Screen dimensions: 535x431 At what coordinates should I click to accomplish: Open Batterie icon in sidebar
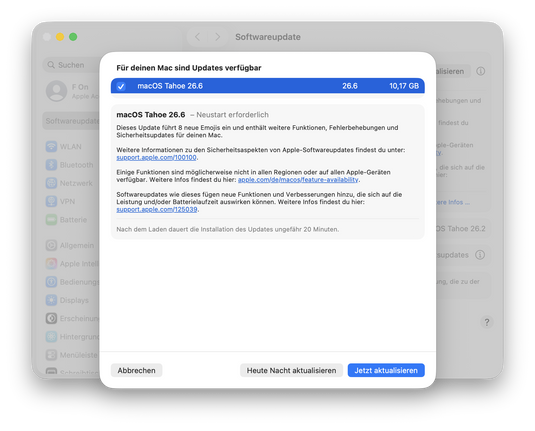[x=51, y=220]
